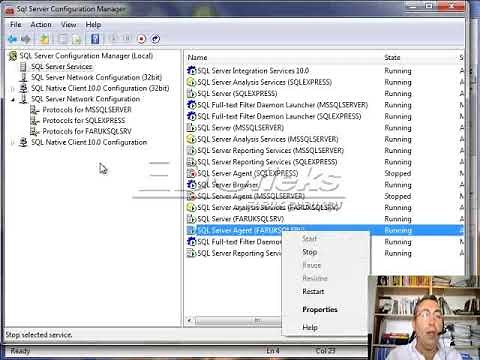Click the Protocols for MSSQLSERVER icon
480x360 pixels.
(34, 110)
